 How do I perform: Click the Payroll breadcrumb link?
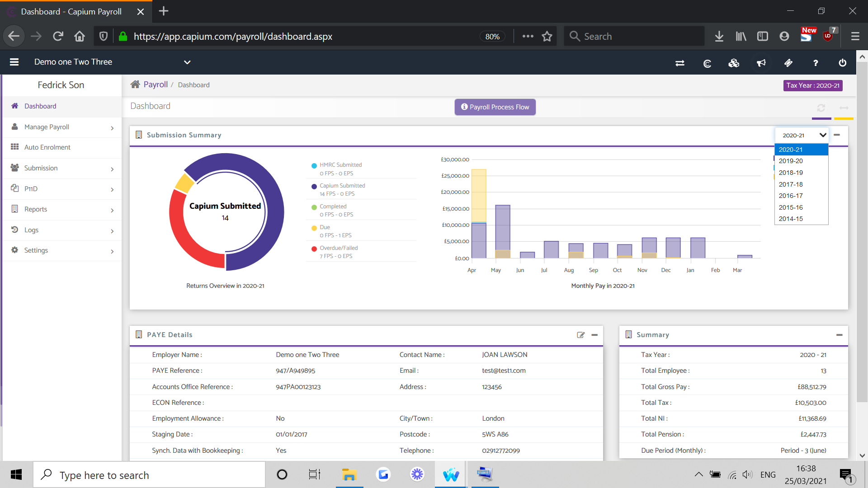click(156, 84)
